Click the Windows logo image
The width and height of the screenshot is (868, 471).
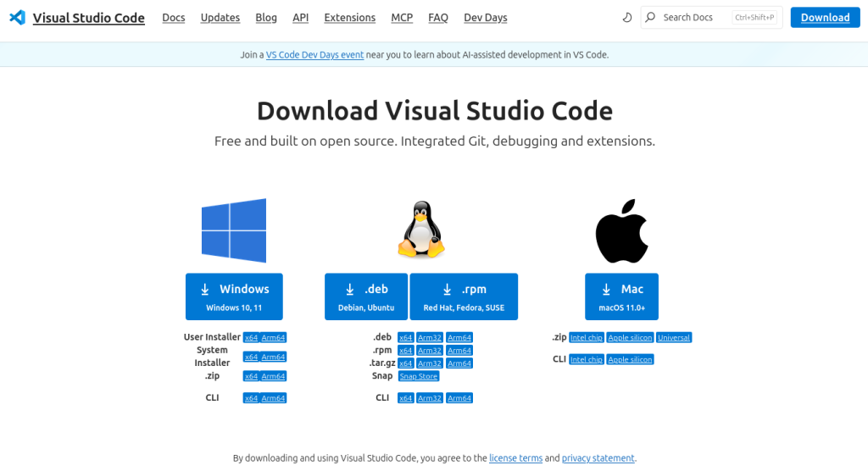coord(234,230)
